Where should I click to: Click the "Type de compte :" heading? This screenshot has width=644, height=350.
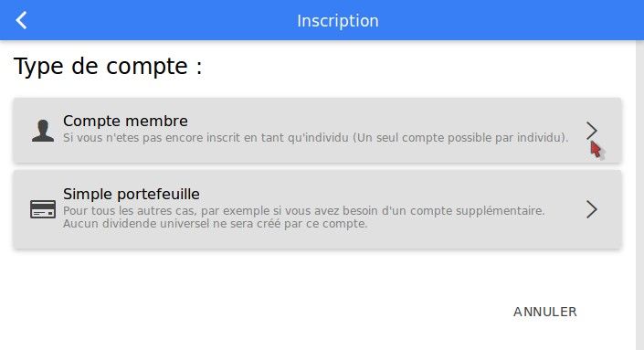pyautogui.click(x=108, y=66)
